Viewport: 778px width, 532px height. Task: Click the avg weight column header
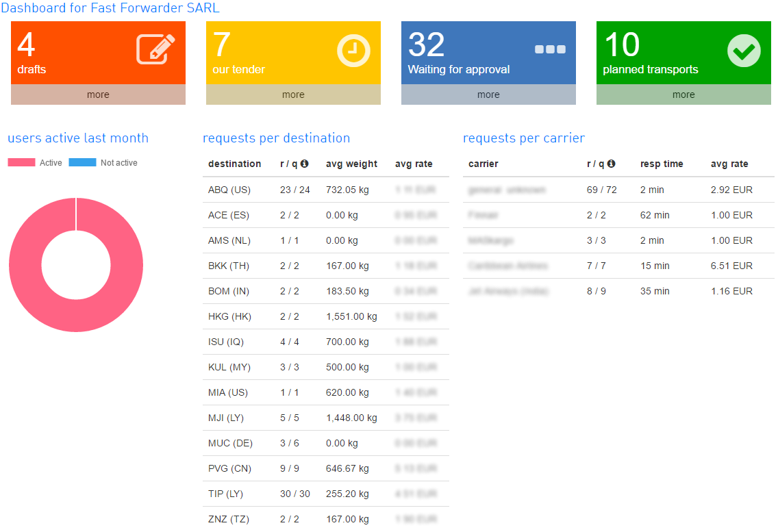(x=351, y=164)
